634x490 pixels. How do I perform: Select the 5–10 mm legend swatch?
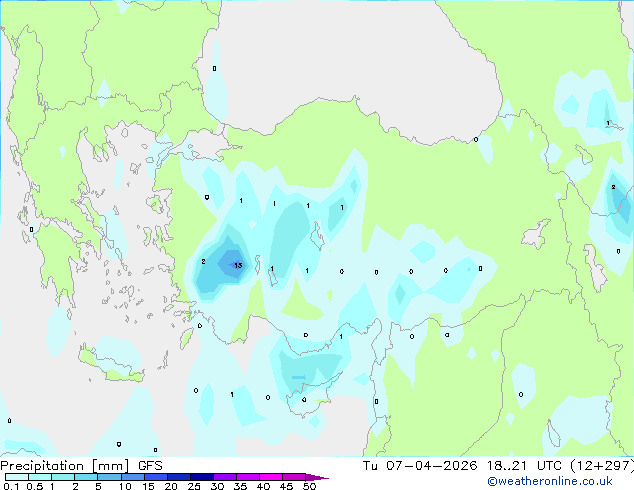pos(110,477)
